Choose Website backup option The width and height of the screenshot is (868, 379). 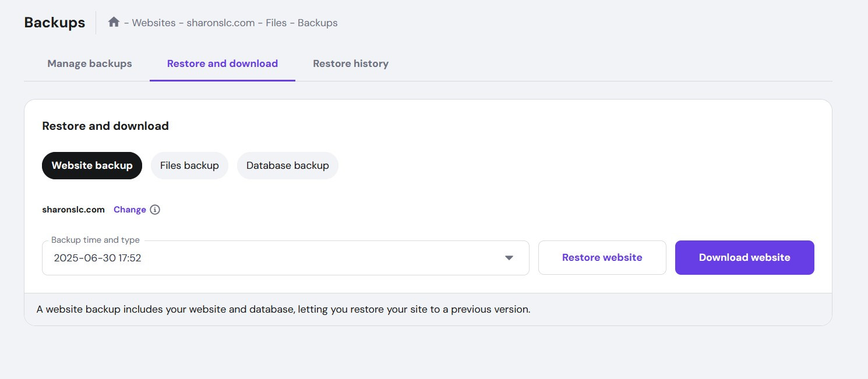pyautogui.click(x=92, y=165)
